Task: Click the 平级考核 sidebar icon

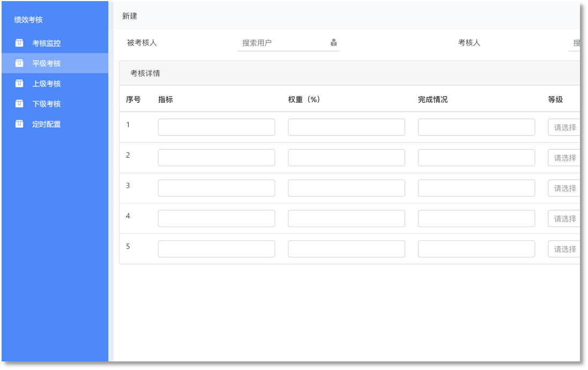Action: pos(19,63)
